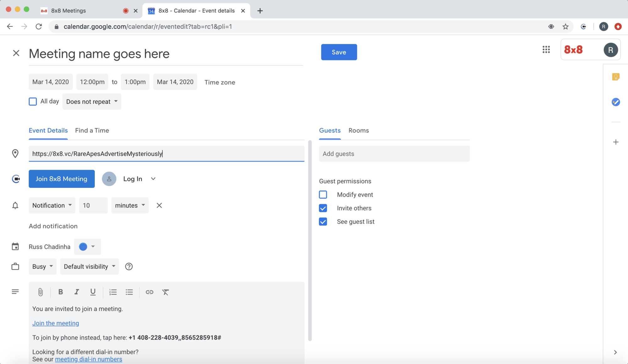Uncheck the See guest list permission
Image resolution: width=628 pixels, height=364 pixels.
323,222
